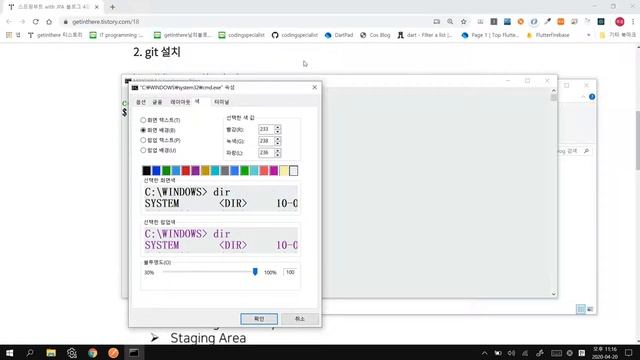Viewport: 640px width, 360px height.
Task: Increase the green color value stepper
Action: (x=278, y=139)
